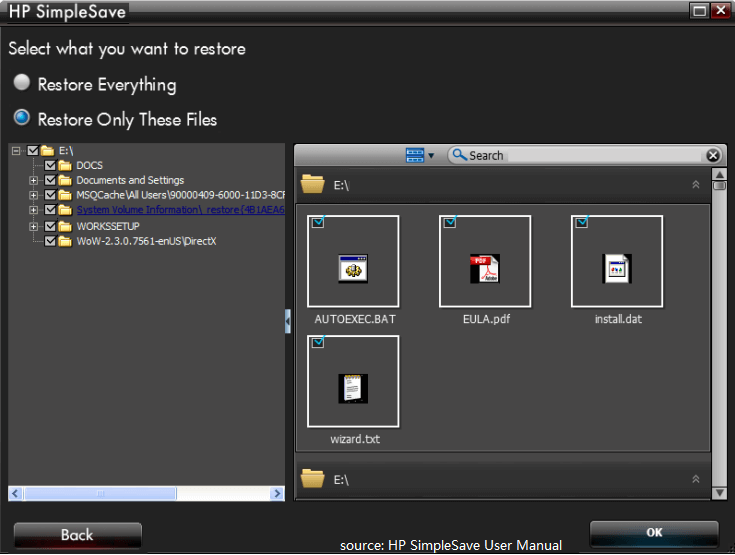This screenshot has width=735, height=555.
Task: Click the WORKSSETUP folder icon
Action: (65, 227)
